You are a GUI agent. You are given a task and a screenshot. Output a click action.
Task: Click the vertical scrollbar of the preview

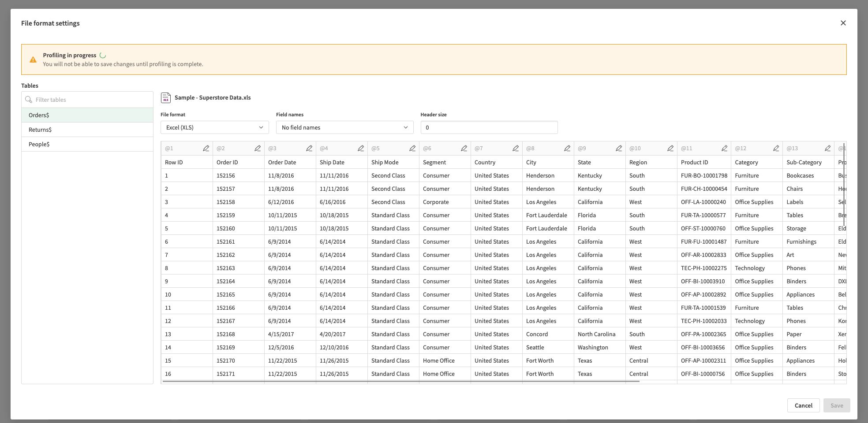pyautogui.click(x=844, y=185)
